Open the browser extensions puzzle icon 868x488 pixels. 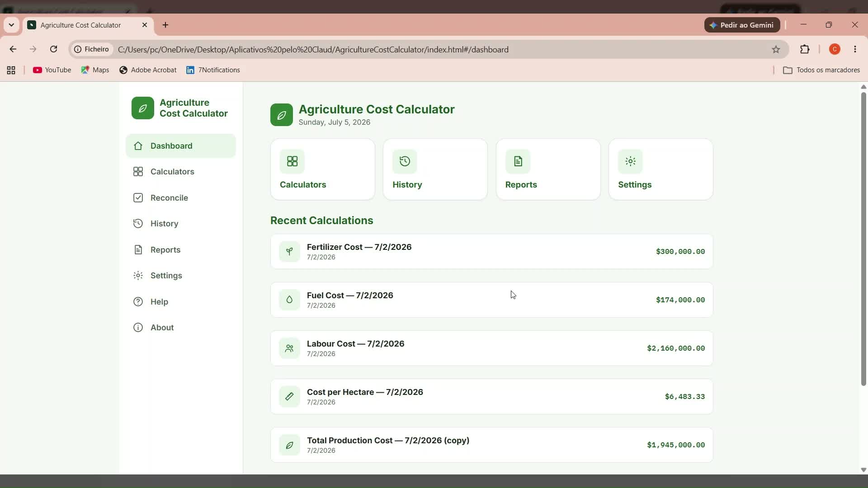point(805,50)
